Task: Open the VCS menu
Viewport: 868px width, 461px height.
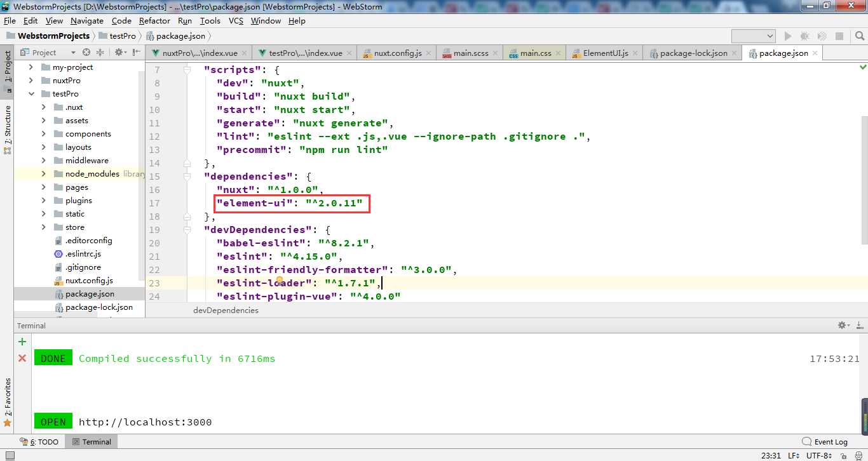Action: [x=236, y=21]
